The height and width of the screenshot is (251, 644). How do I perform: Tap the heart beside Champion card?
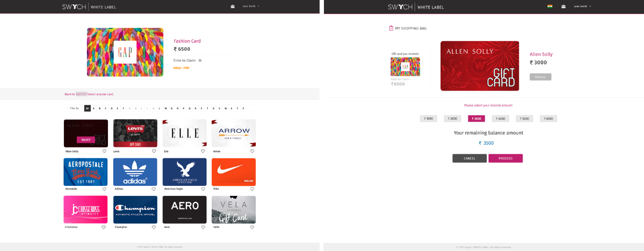click(154, 228)
